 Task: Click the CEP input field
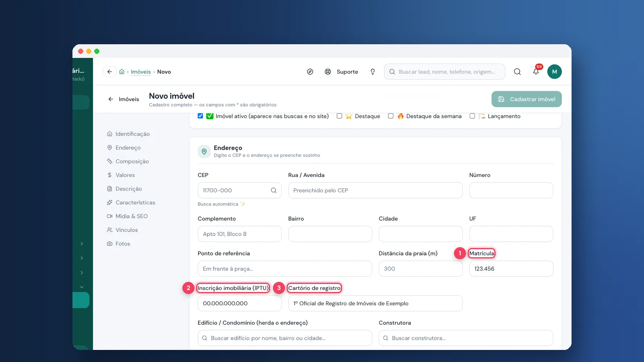pyautogui.click(x=239, y=190)
